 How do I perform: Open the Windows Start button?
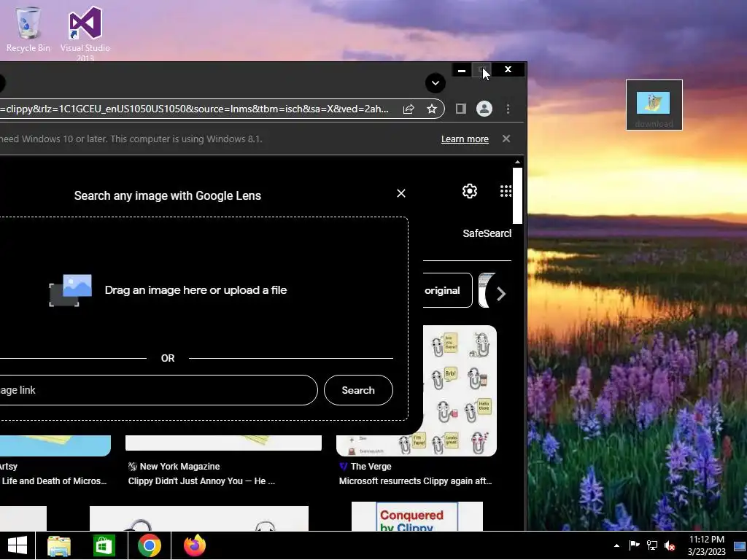18,545
